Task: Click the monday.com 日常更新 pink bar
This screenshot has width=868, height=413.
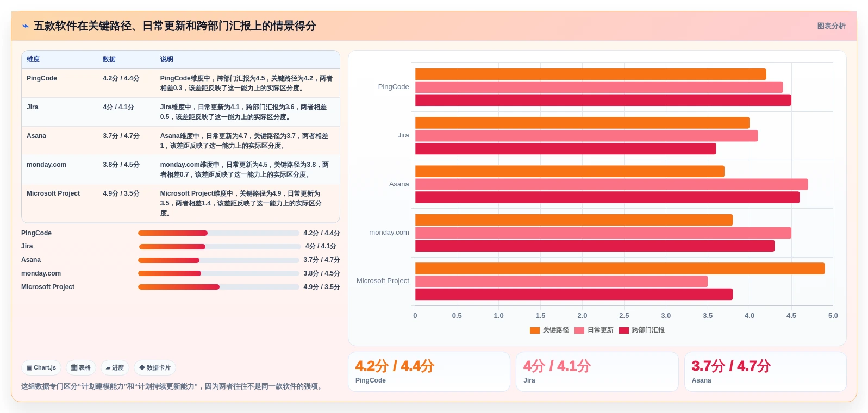Action: tap(603, 233)
